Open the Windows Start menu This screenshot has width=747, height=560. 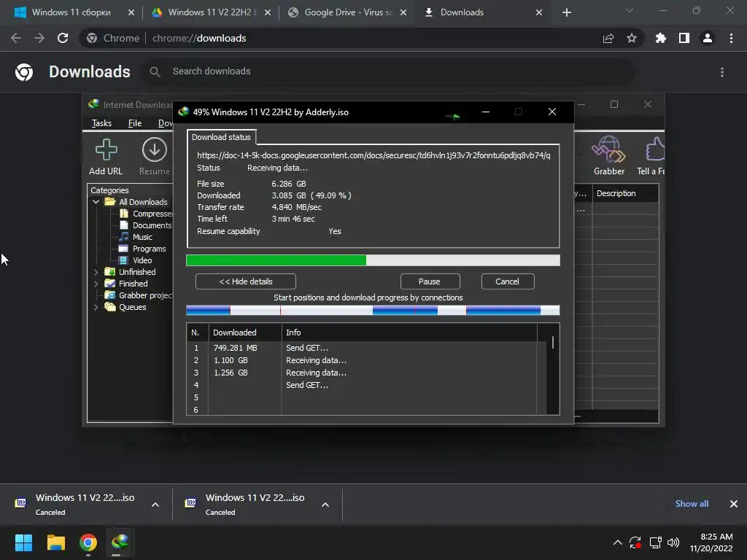tap(23, 542)
